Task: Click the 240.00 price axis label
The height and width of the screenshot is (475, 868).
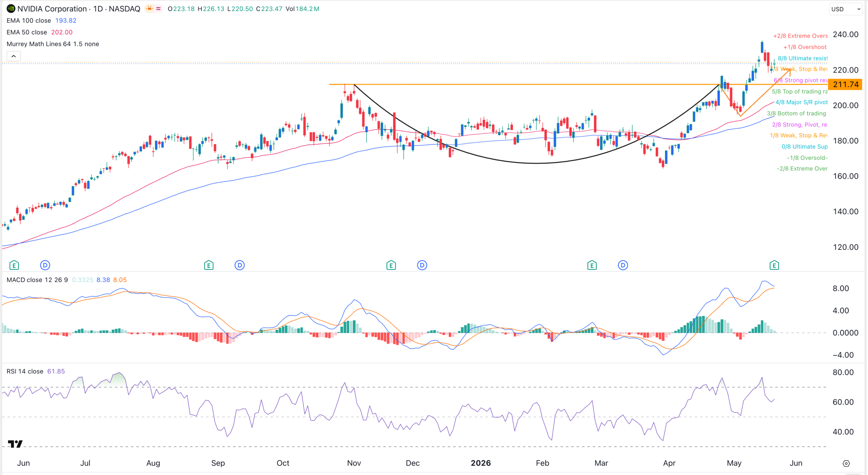Action: click(846, 35)
